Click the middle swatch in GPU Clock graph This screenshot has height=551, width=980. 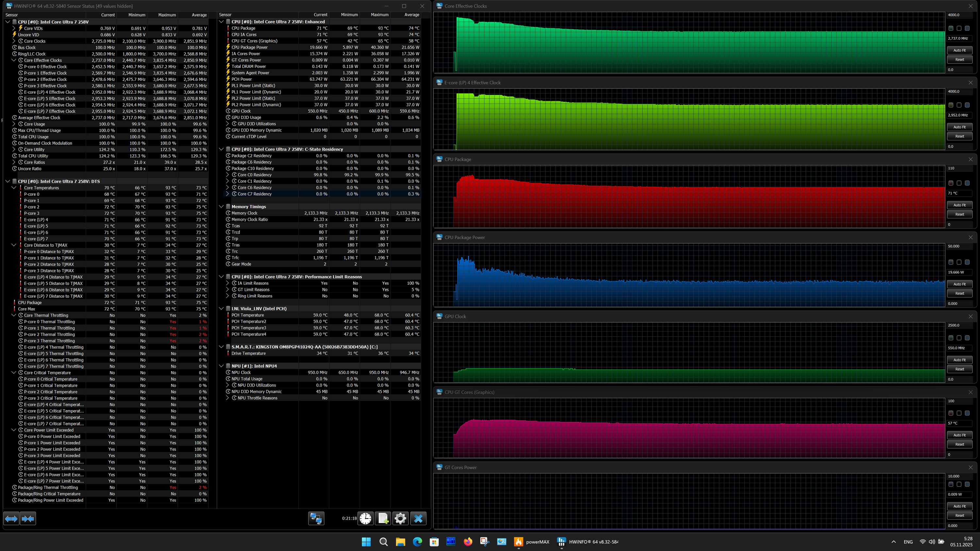tap(959, 338)
